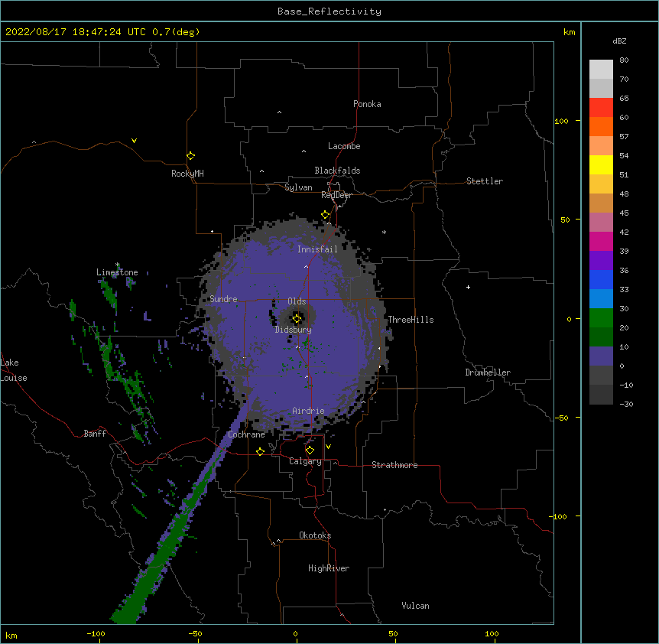
Task: Click the Sundre city label
Action: click(223, 299)
